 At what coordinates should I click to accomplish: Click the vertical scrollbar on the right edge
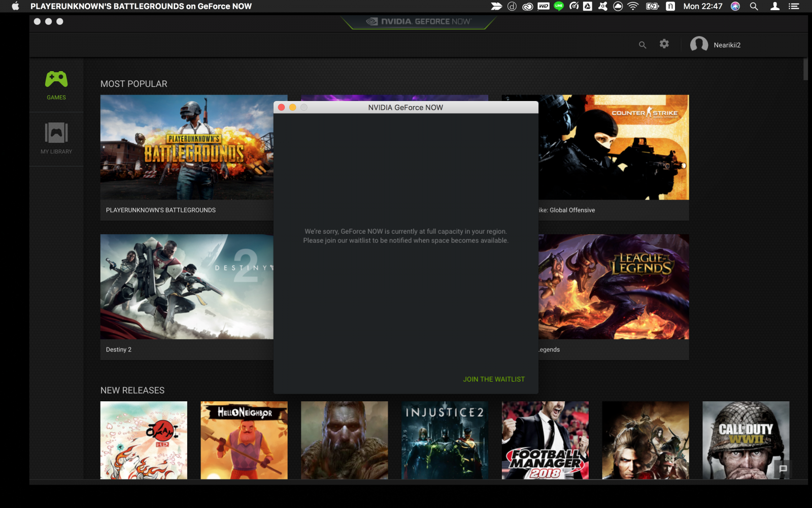tap(805, 70)
